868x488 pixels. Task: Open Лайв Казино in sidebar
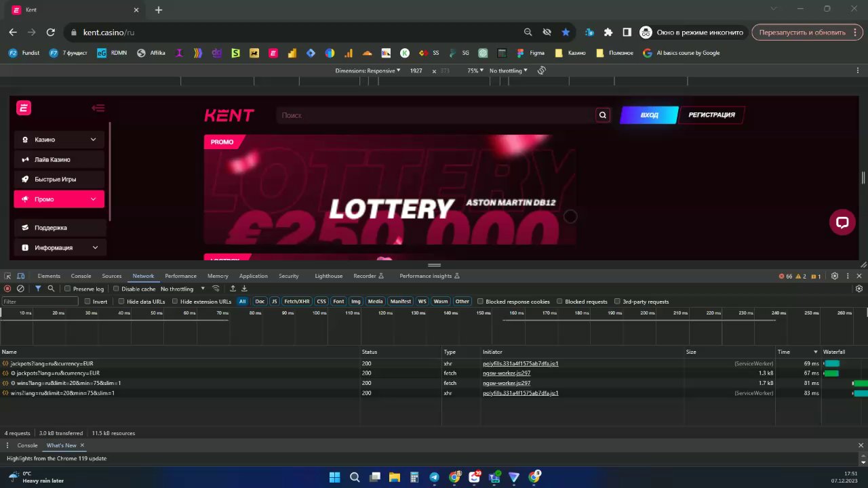(x=59, y=159)
